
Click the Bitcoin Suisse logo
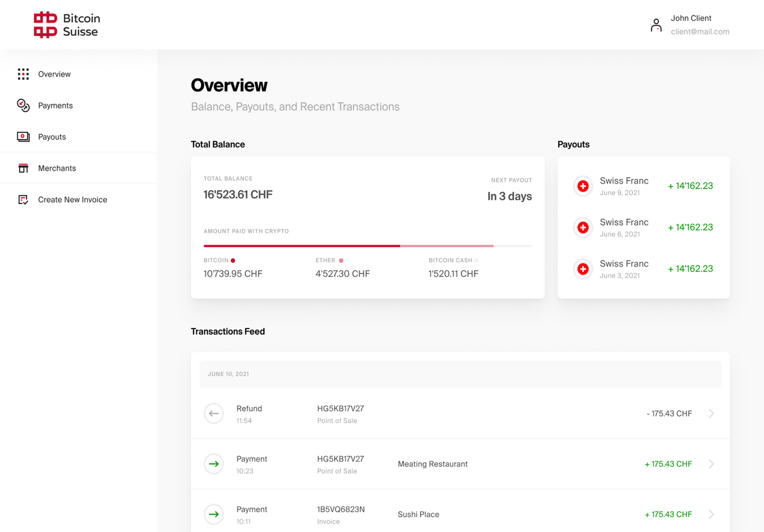coord(66,24)
